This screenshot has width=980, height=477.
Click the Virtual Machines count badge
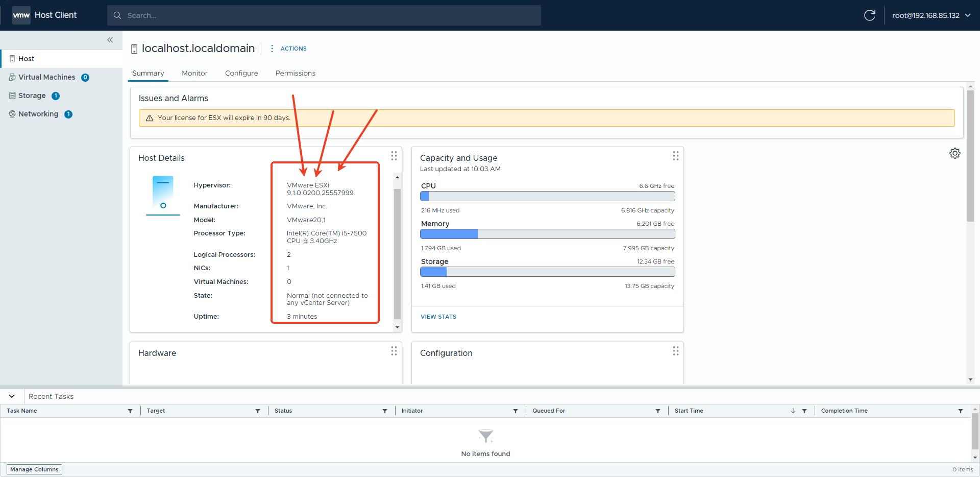coord(85,78)
